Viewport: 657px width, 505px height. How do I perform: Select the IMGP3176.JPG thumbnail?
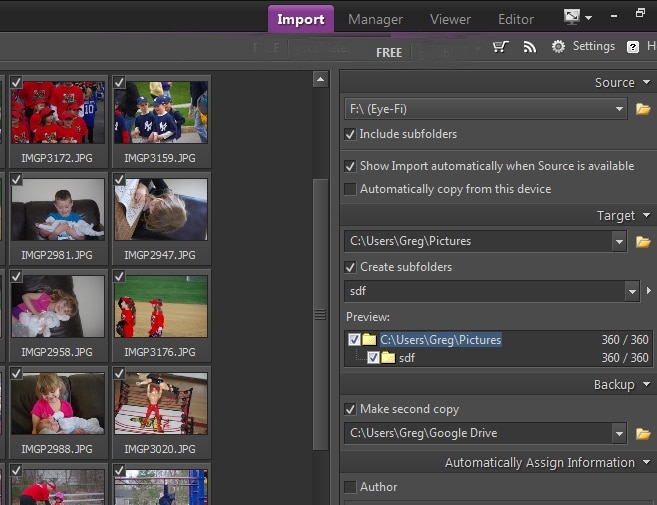pyautogui.click(x=161, y=306)
